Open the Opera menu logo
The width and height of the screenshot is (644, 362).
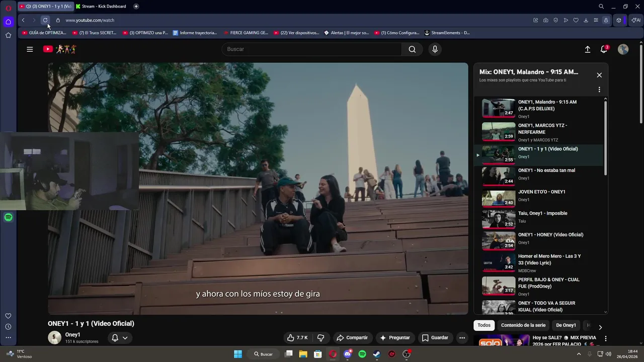pos(8,7)
